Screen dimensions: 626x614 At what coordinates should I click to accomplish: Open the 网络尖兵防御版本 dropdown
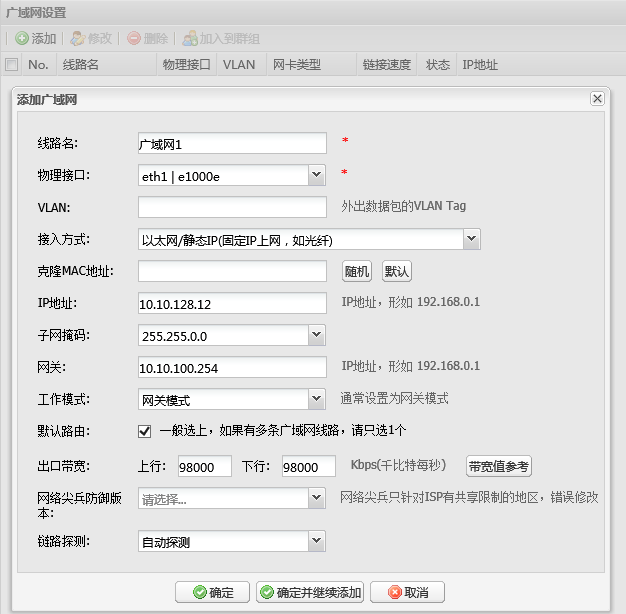click(316, 497)
